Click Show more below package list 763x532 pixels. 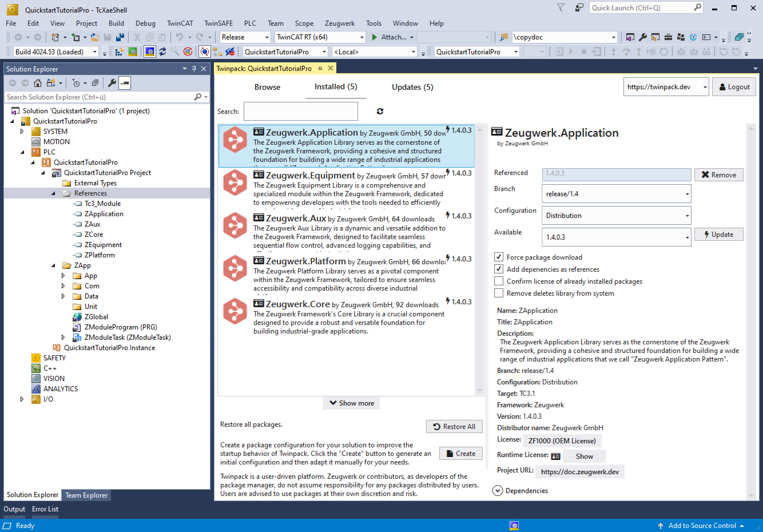click(351, 403)
